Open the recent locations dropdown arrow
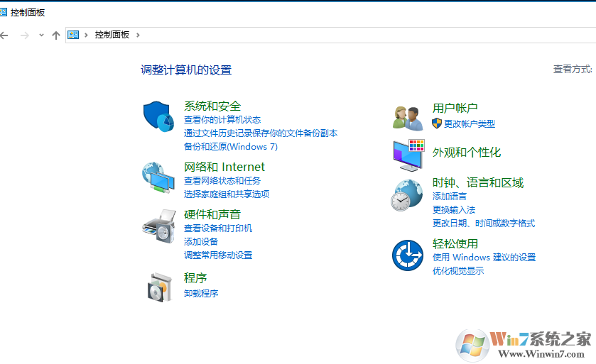 tap(41, 35)
